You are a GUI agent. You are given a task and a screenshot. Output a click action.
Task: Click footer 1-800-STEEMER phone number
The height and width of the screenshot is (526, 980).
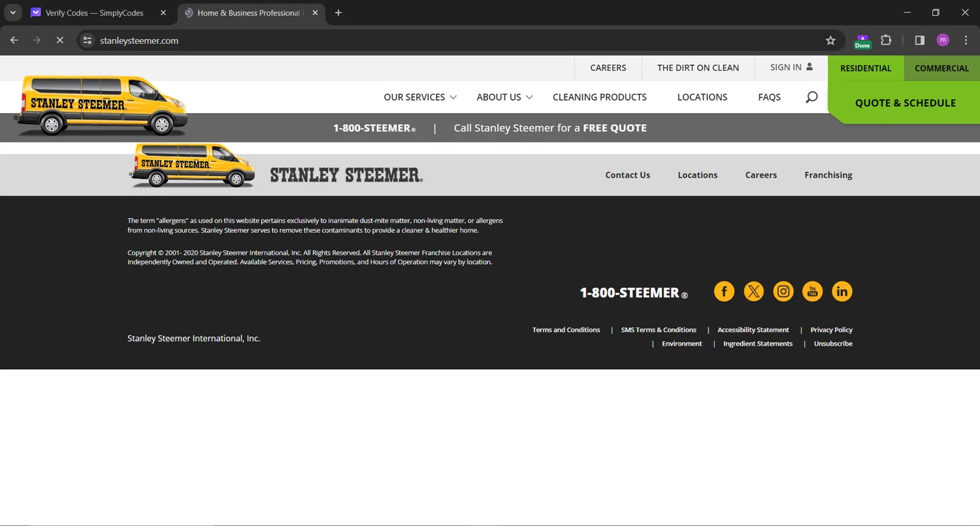click(634, 293)
